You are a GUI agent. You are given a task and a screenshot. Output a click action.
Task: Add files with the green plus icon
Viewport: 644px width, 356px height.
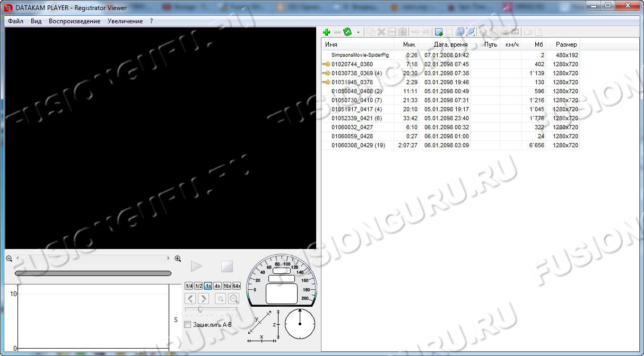(326, 32)
